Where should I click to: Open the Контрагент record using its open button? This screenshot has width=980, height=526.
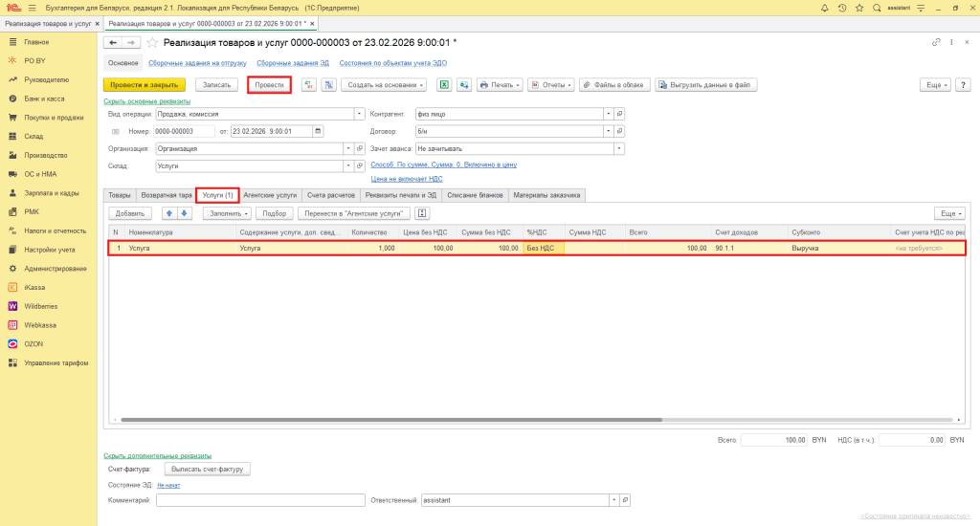coord(620,113)
